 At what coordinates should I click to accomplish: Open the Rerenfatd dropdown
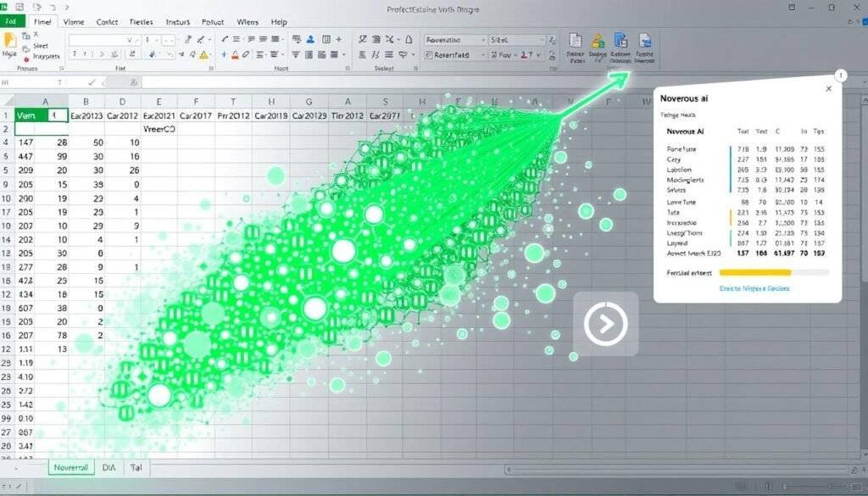tap(482, 55)
